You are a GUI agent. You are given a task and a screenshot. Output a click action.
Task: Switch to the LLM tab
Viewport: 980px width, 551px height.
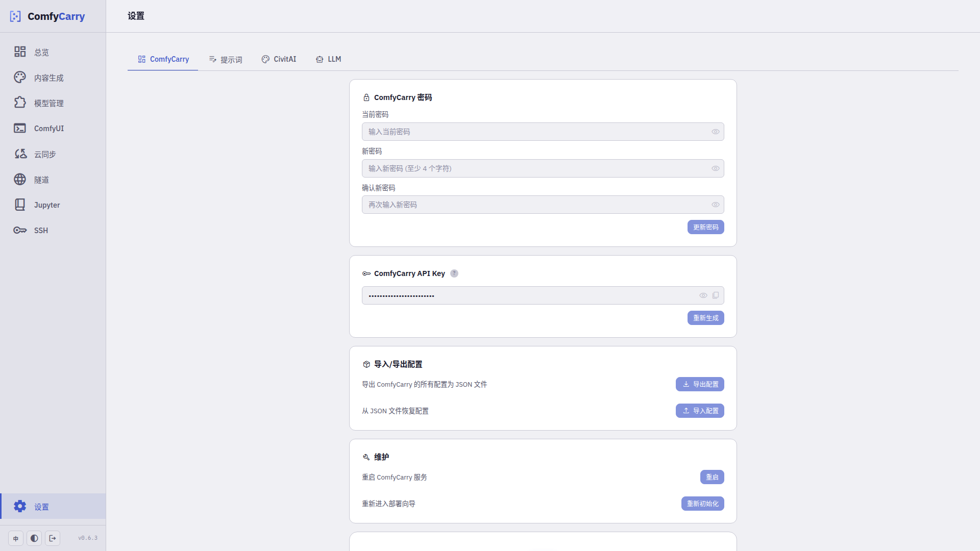[328, 59]
